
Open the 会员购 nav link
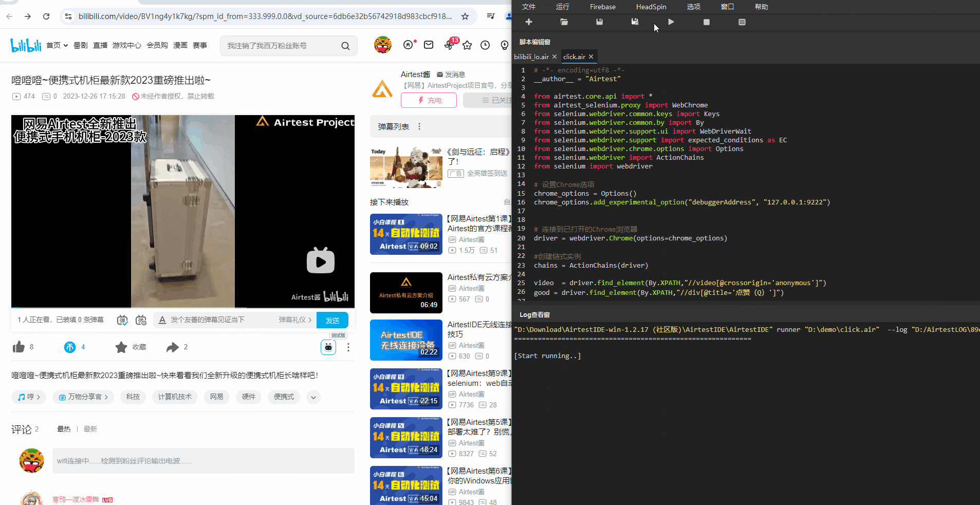pos(157,45)
